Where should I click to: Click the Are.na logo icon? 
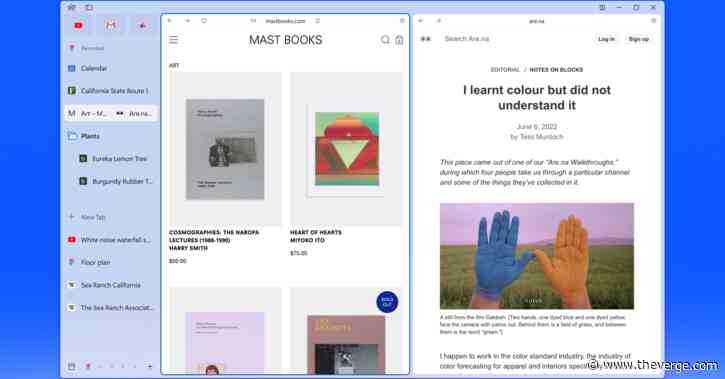point(425,39)
